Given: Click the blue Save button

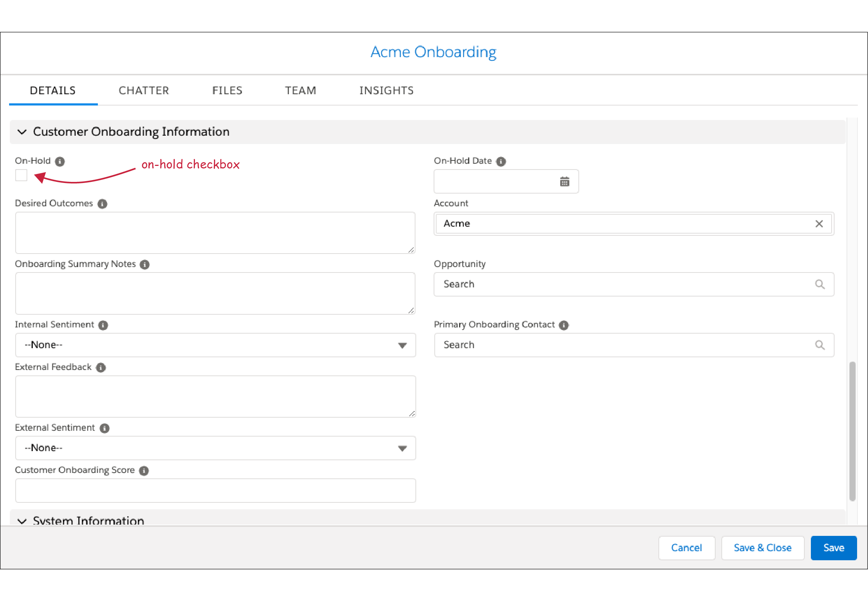Looking at the screenshot, I should tap(834, 548).
